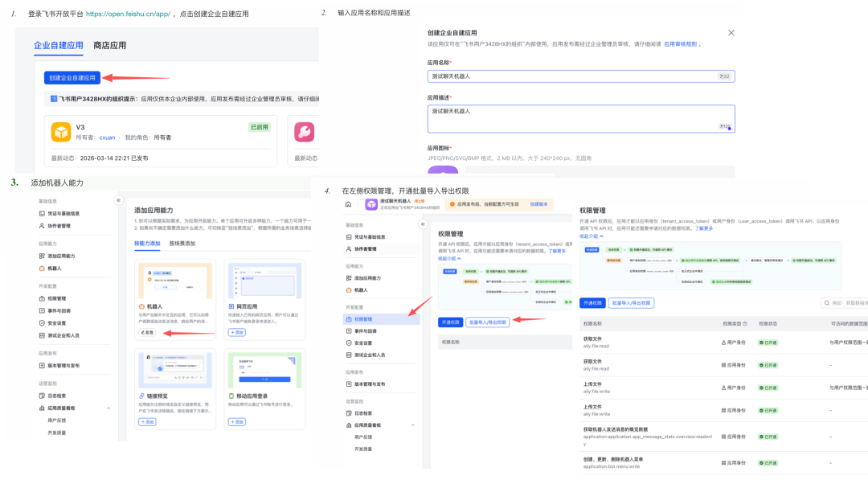The height and width of the screenshot is (480, 868).
Task: Click 添加 on the 网页应用 card
Action: (x=237, y=333)
